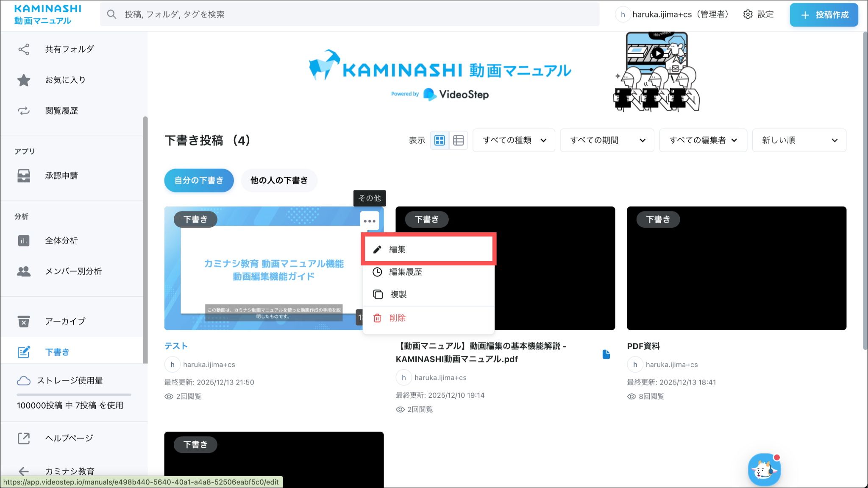Click the メンバー別分析 people icon

[24, 271]
